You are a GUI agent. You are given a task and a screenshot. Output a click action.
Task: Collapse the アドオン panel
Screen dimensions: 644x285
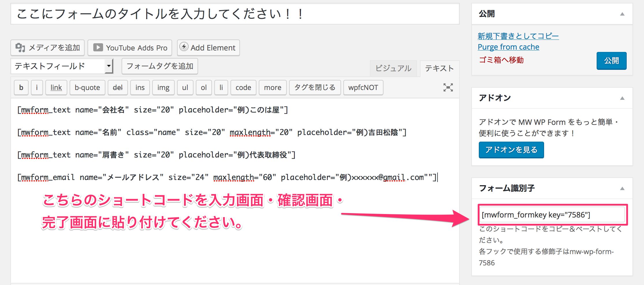point(622,98)
